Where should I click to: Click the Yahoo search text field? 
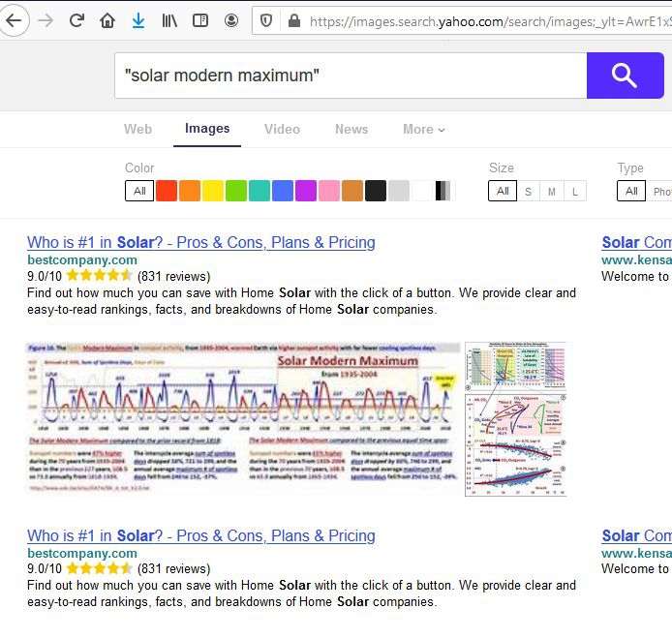pyautogui.click(x=351, y=76)
